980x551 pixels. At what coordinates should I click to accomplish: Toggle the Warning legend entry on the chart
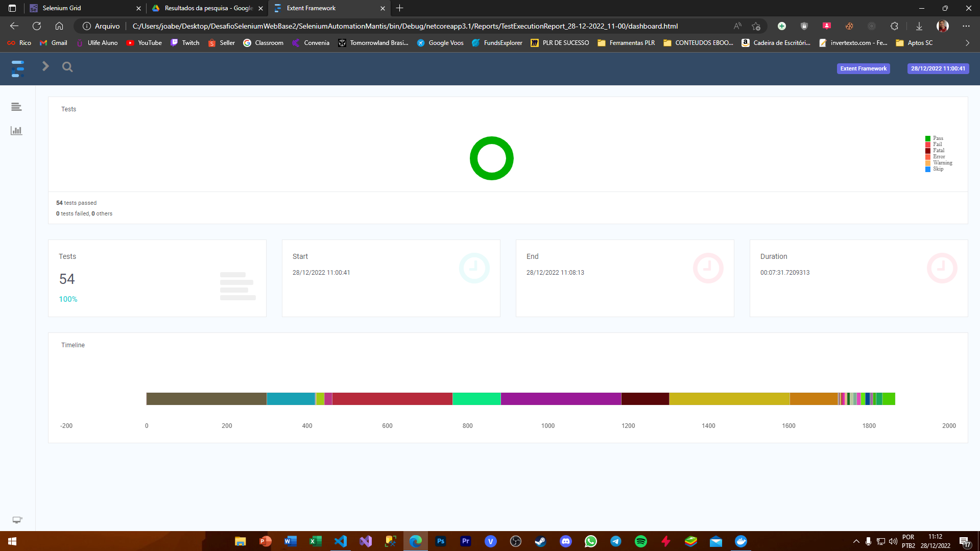939,162
